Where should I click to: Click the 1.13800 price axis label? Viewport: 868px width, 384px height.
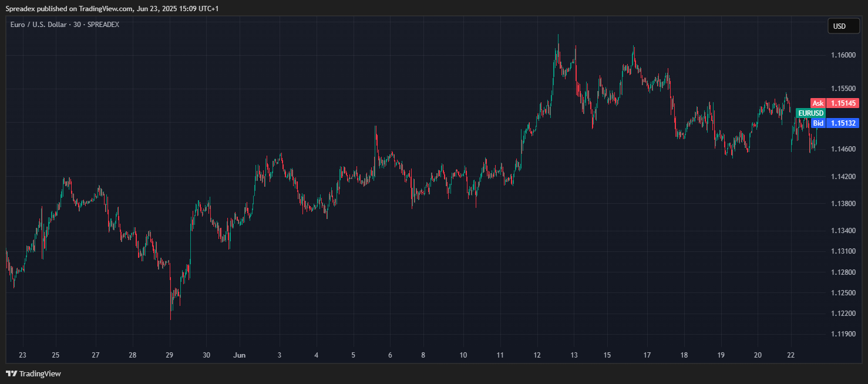pos(843,204)
